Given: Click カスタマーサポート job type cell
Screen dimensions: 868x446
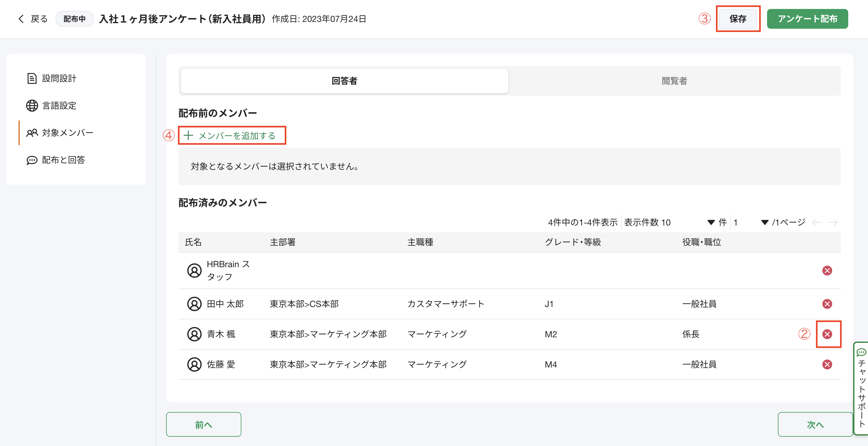Looking at the screenshot, I should pyautogui.click(x=446, y=304).
